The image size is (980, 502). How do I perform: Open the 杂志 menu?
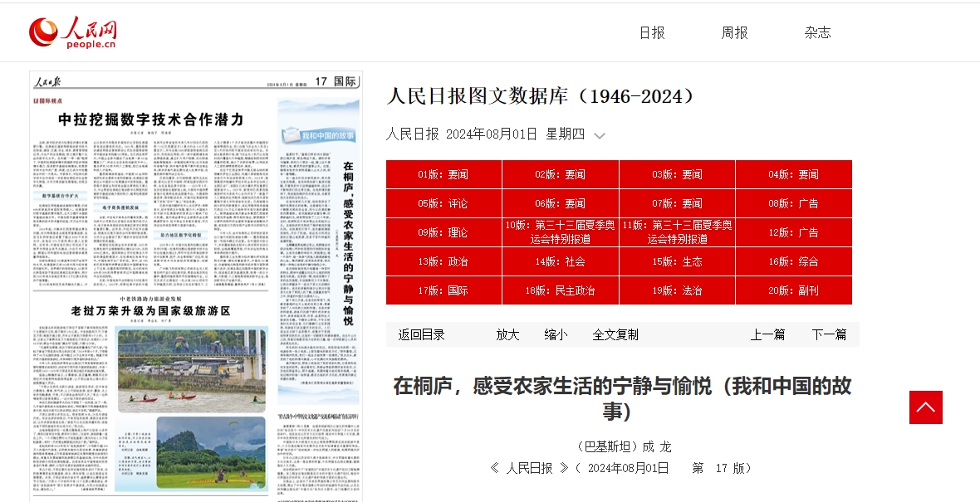[817, 32]
